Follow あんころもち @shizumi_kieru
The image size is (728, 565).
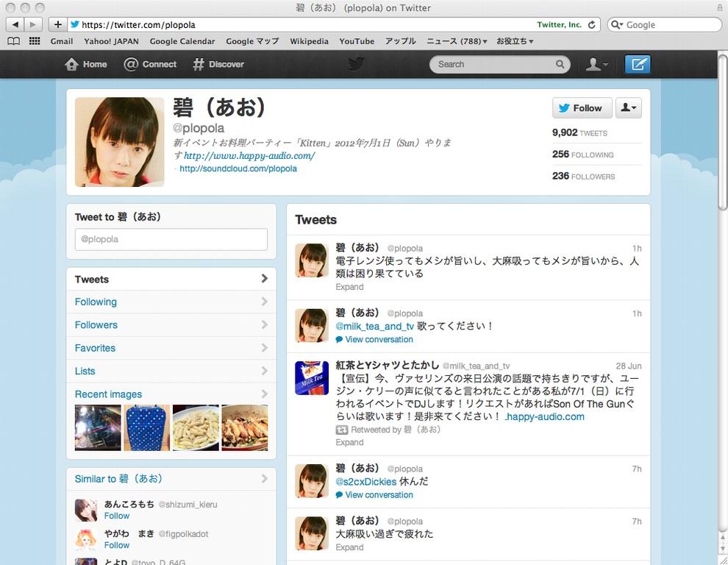click(x=116, y=516)
